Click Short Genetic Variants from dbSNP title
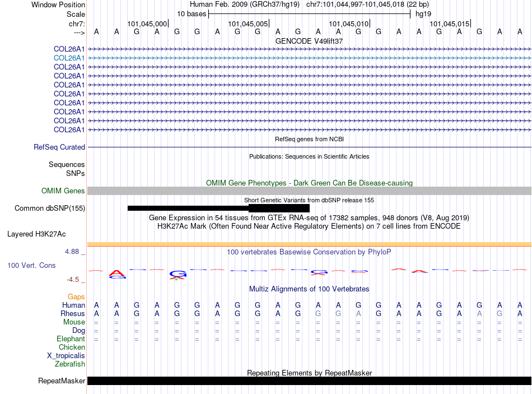This screenshot has height=394, width=532. point(309,200)
